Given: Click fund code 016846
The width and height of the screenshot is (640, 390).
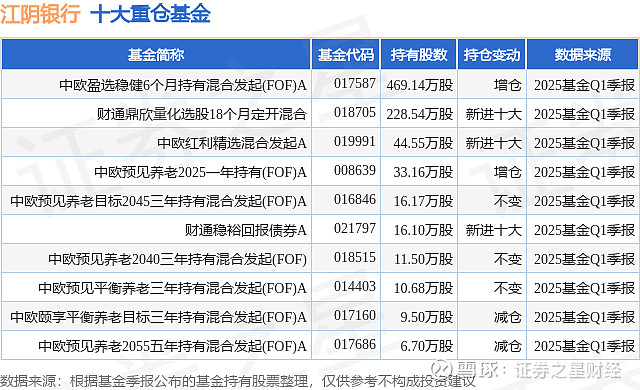Looking at the screenshot, I should (355, 199).
